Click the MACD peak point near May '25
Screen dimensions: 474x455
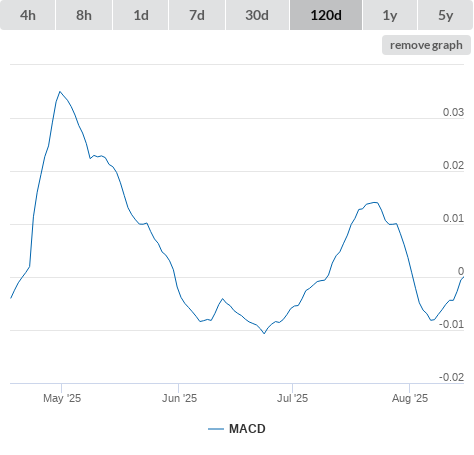[60, 91]
